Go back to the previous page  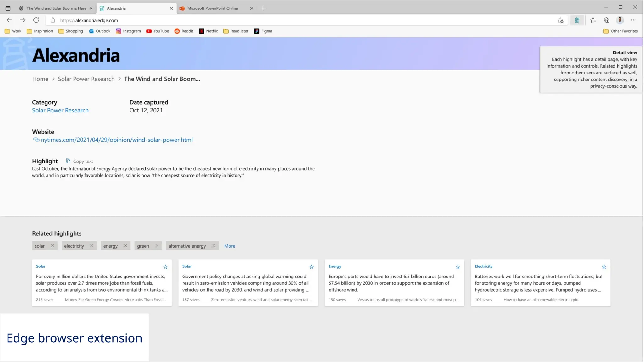pos(9,20)
